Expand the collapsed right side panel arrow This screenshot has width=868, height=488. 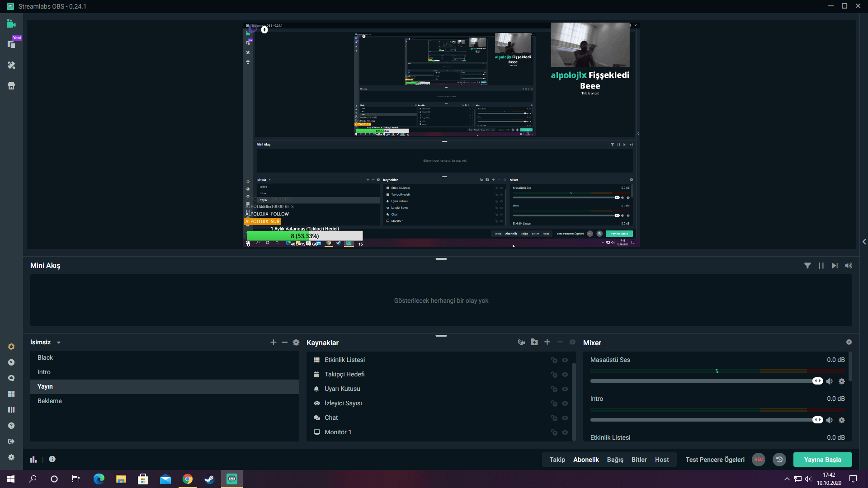tap(864, 242)
